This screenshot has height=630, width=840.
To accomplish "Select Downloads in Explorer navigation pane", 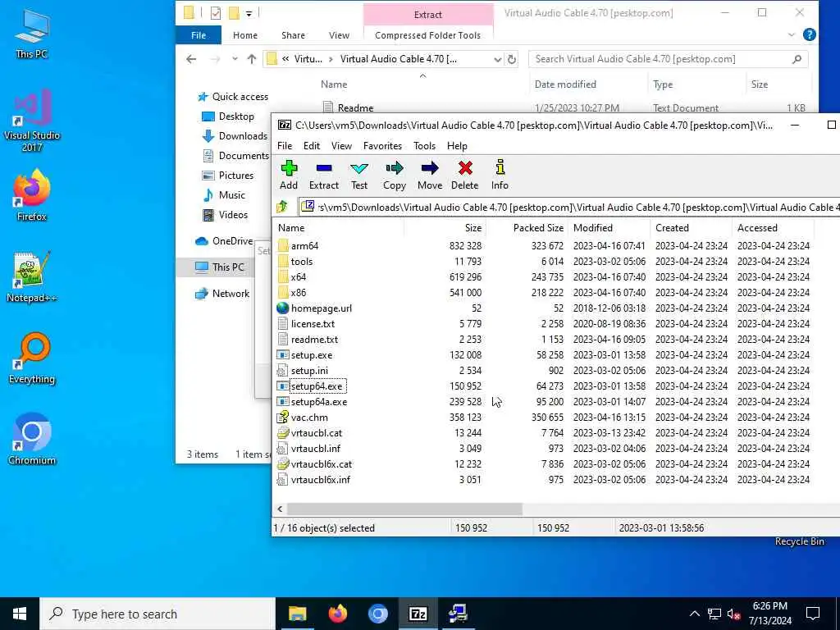I will (x=234, y=136).
